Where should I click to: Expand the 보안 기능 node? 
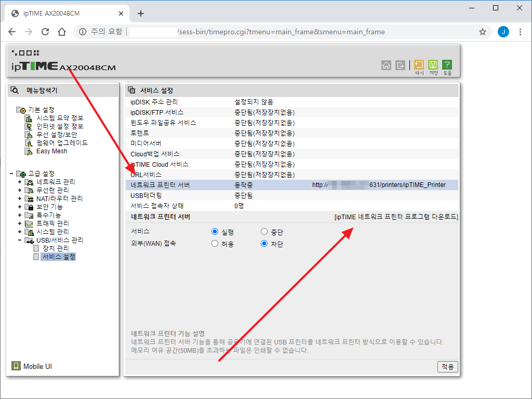(20, 207)
